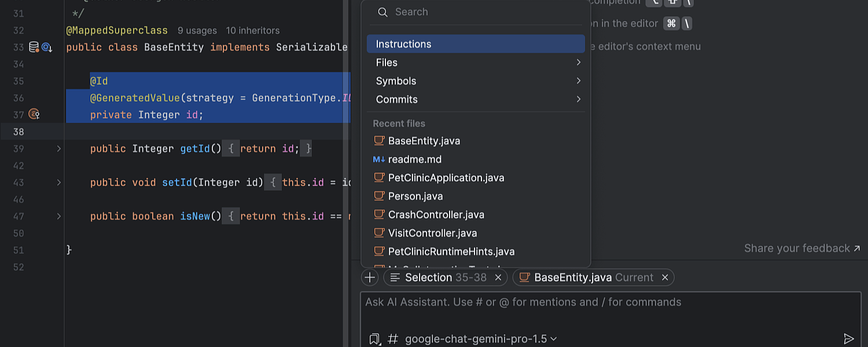
Task: Click the inheritors gutter icon on line 33
Action: (x=47, y=47)
